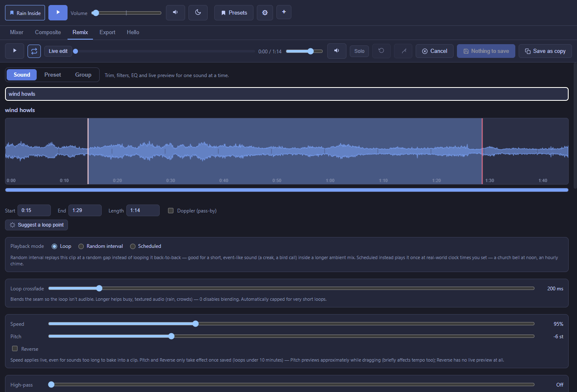Switch to the Composite tab
The width and height of the screenshot is (577, 392).
pyautogui.click(x=48, y=32)
